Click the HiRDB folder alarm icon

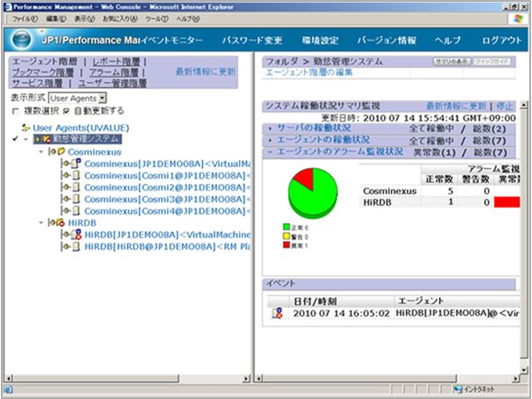tap(60, 223)
